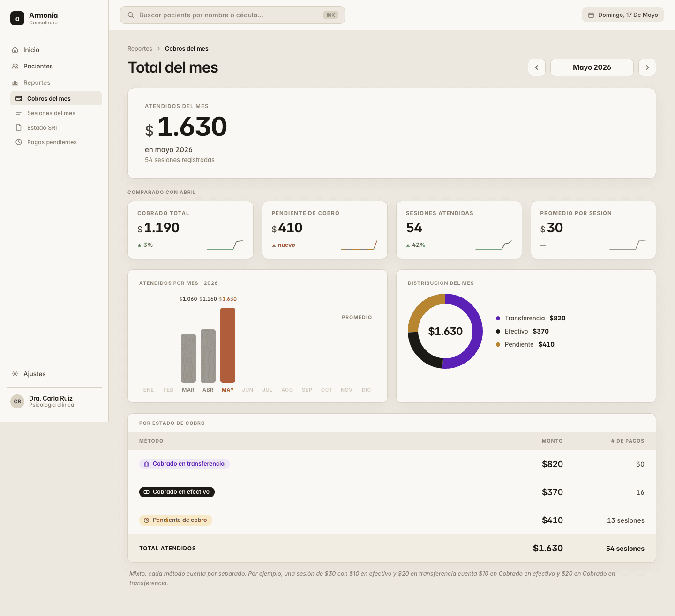Click the Pendiente de cobro badge
Screen dimensions: 675x616
(x=176, y=520)
